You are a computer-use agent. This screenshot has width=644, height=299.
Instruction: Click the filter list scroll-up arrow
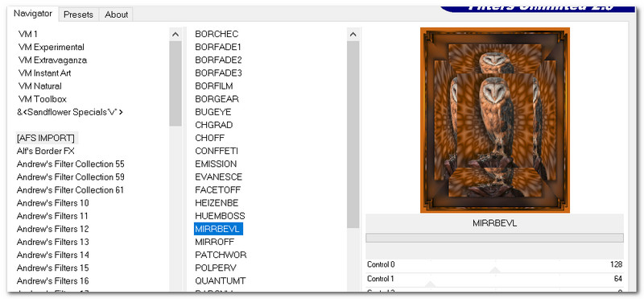pos(353,35)
